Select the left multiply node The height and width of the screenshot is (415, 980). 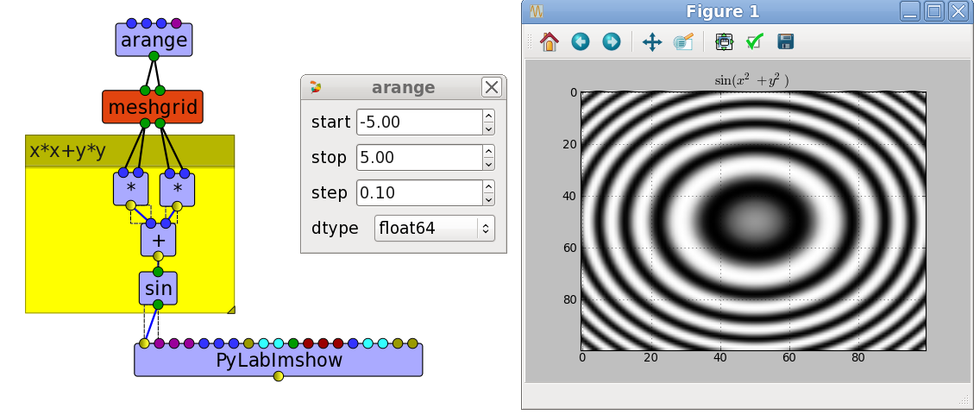pyautogui.click(x=130, y=189)
